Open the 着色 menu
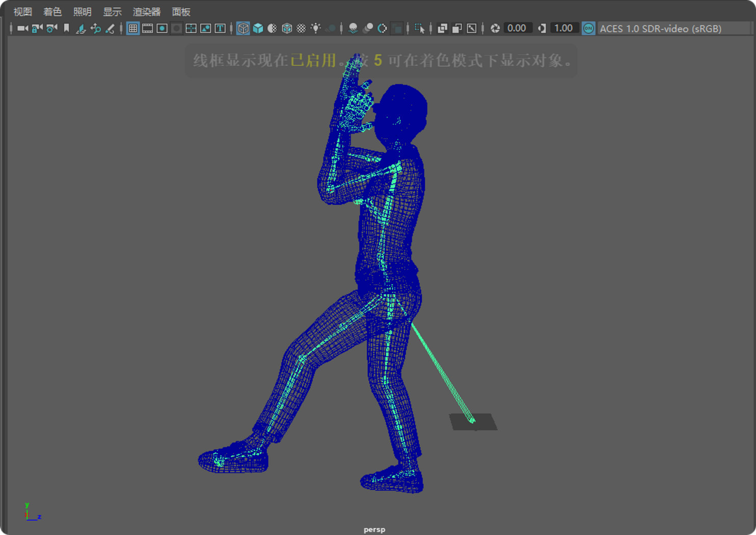Viewport: 756px width, 535px height. tap(52, 12)
